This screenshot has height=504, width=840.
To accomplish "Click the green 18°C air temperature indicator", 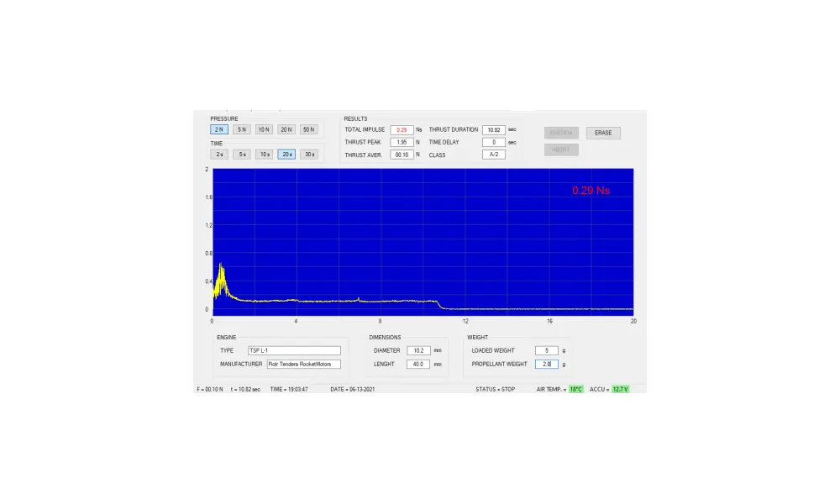I will click(576, 390).
